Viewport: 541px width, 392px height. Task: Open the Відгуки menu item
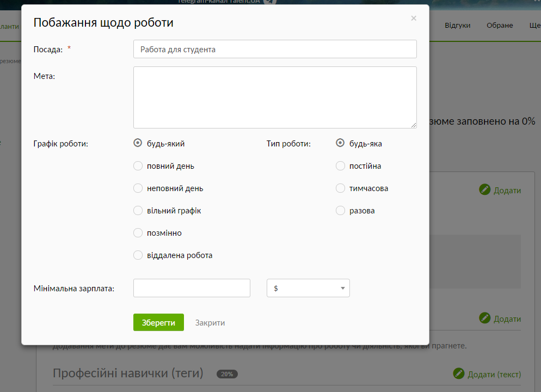[457, 25]
